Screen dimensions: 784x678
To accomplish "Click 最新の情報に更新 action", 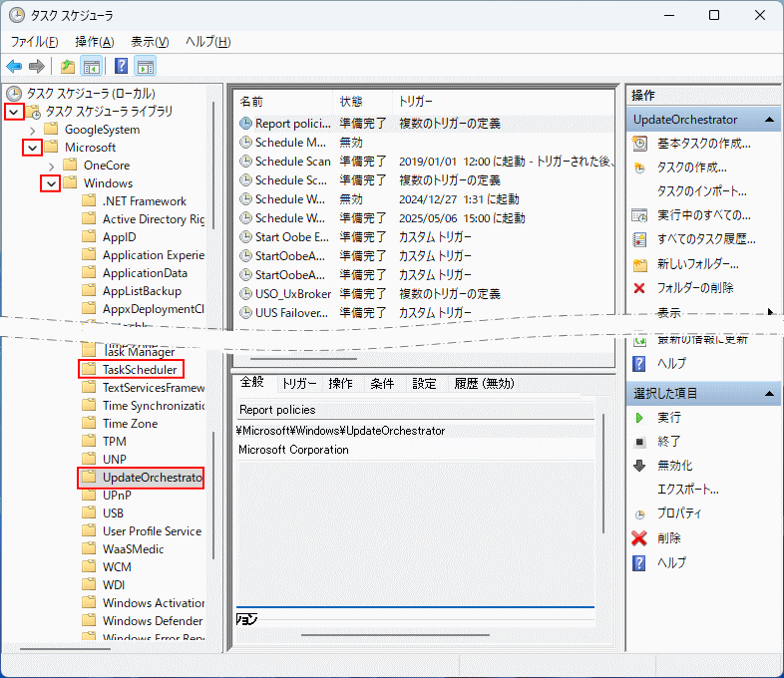I will tap(702, 339).
